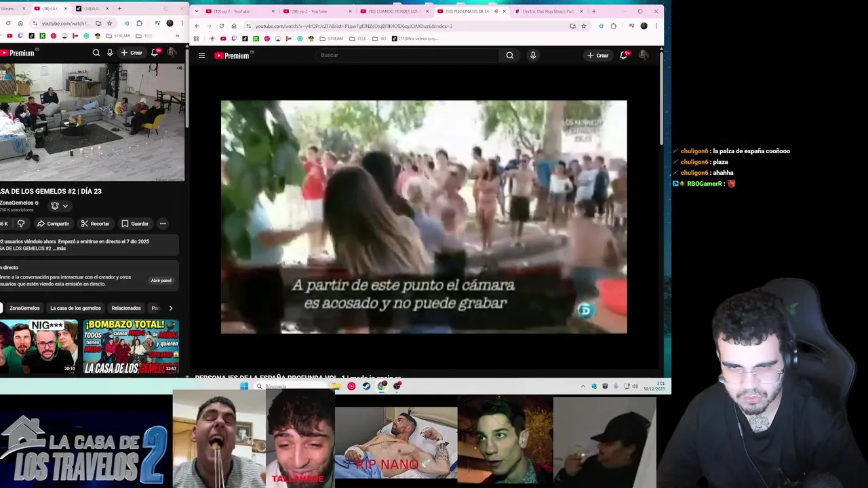Open File Explorer from taskbar
The image size is (868, 488).
pos(336,386)
